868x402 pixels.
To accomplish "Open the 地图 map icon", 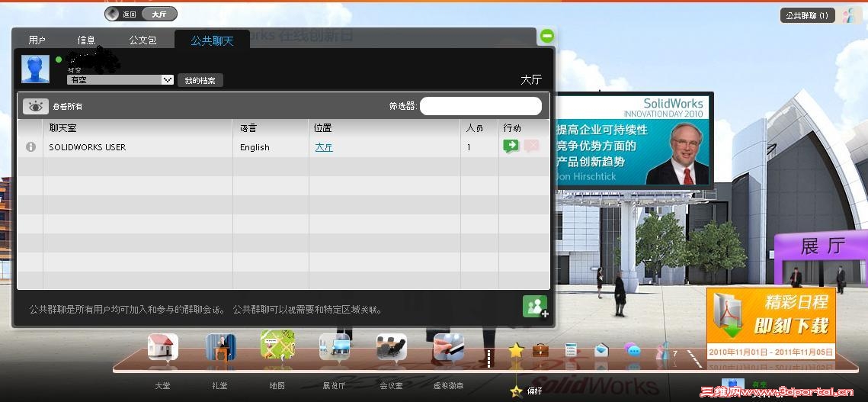I will click(277, 345).
